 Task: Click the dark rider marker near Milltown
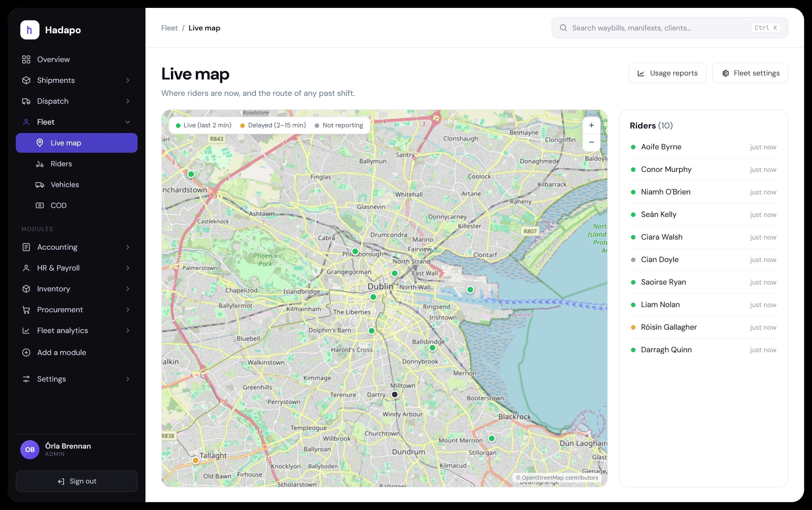pyautogui.click(x=394, y=394)
